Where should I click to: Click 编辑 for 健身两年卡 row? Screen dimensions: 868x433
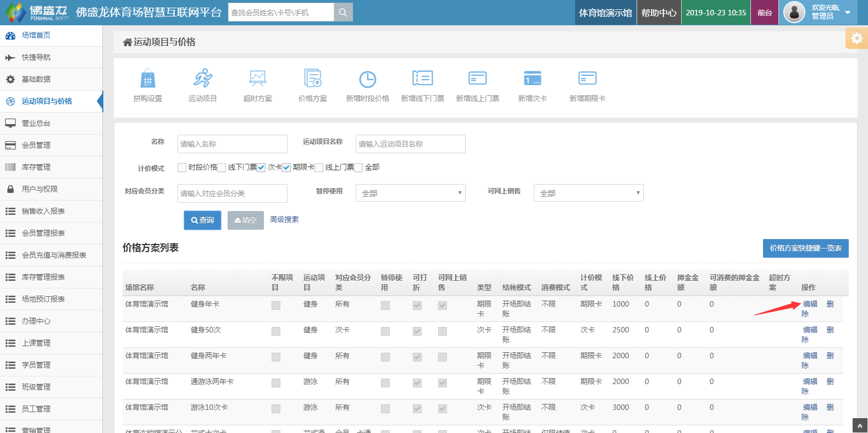(810, 356)
